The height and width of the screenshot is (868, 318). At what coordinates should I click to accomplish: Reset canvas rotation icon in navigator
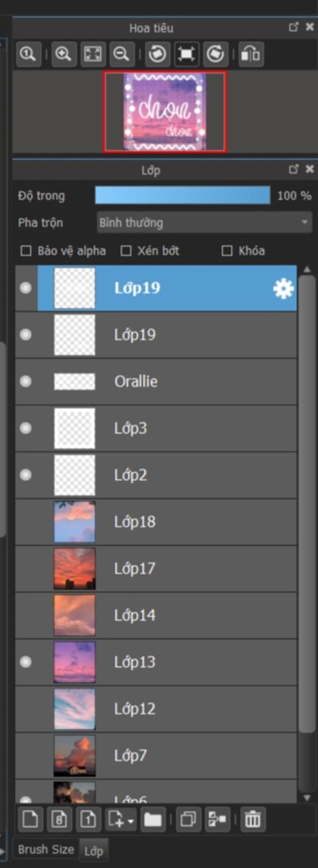point(186,54)
